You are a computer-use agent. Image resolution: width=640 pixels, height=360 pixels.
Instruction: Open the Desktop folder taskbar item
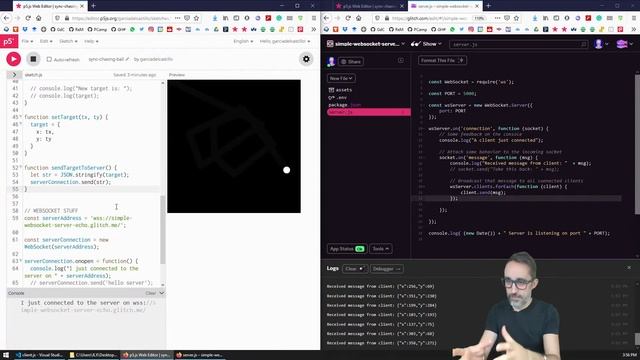coord(93,355)
